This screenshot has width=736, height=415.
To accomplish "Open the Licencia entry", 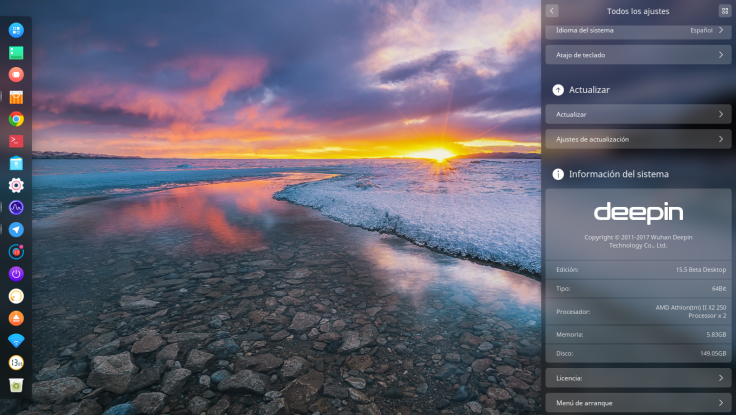I will [638, 378].
